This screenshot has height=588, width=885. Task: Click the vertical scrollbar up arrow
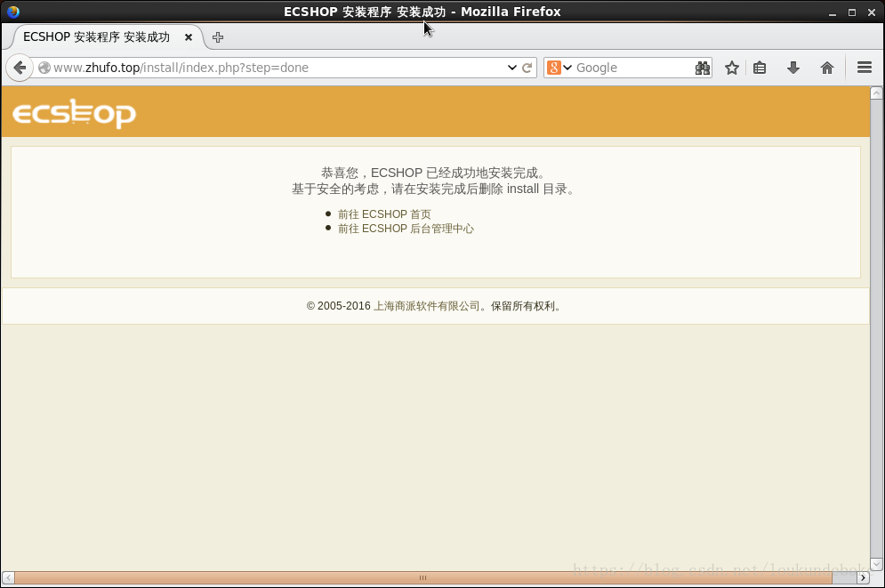[876, 93]
